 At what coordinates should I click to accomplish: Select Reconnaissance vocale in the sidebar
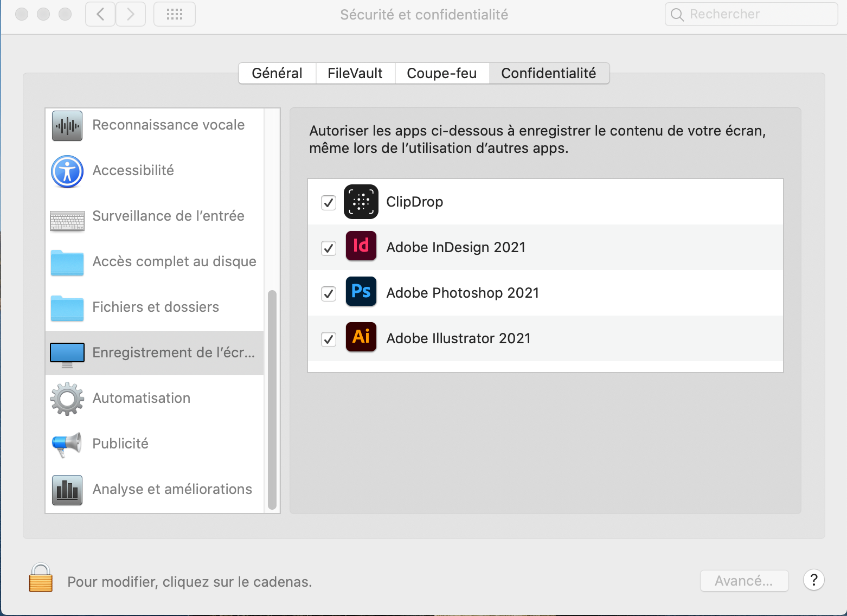point(155,125)
